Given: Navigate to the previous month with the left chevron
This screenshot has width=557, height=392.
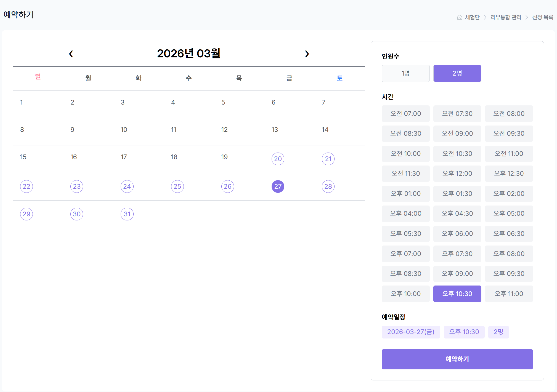Looking at the screenshot, I should coord(71,54).
